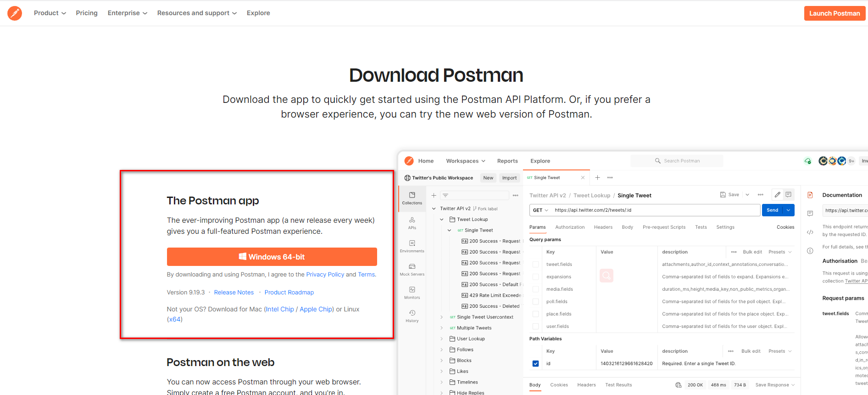Image resolution: width=868 pixels, height=395 pixels.
Task: Enable the place.fields query param checkbox
Action: coord(535,314)
